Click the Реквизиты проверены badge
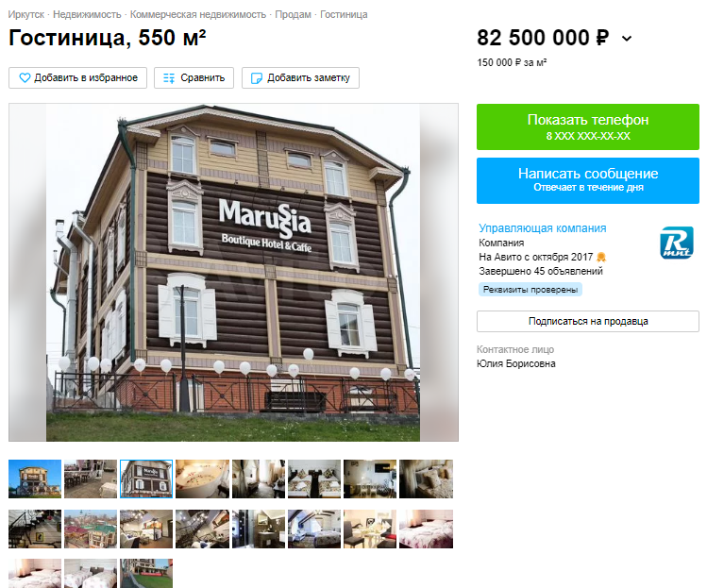 (530, 290)
